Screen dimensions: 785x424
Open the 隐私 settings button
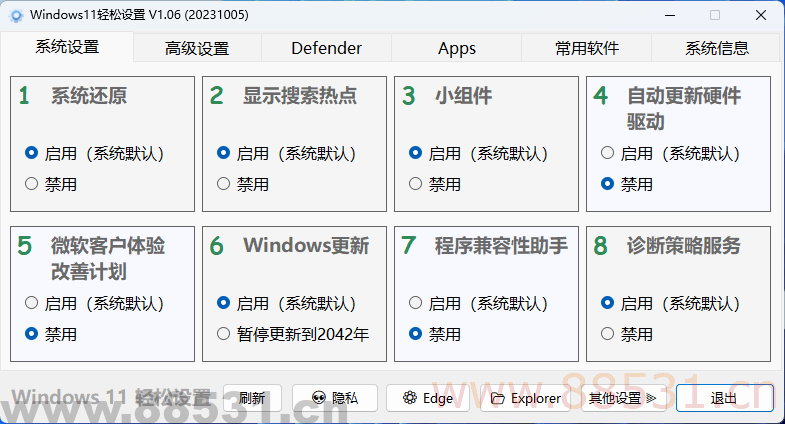tap(334, 398)
